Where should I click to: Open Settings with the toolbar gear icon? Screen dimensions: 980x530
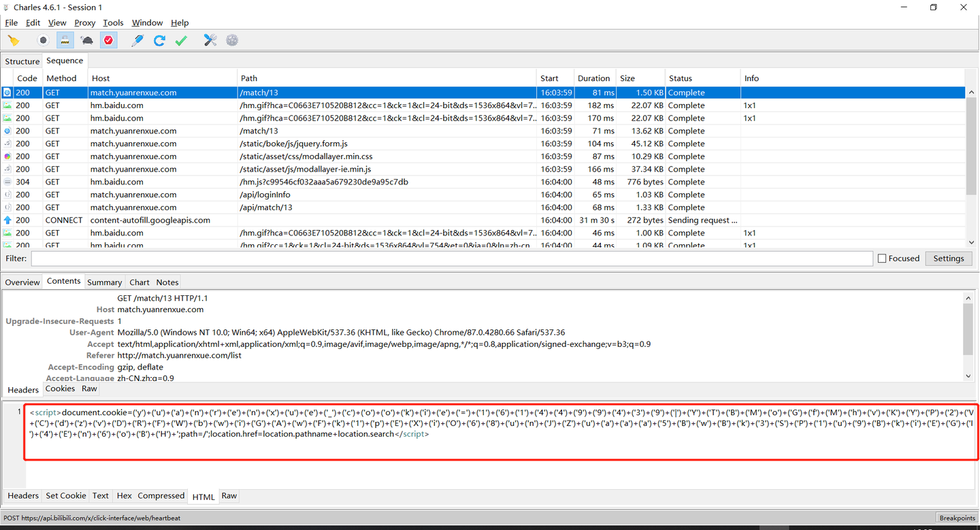tap(232, 40)
